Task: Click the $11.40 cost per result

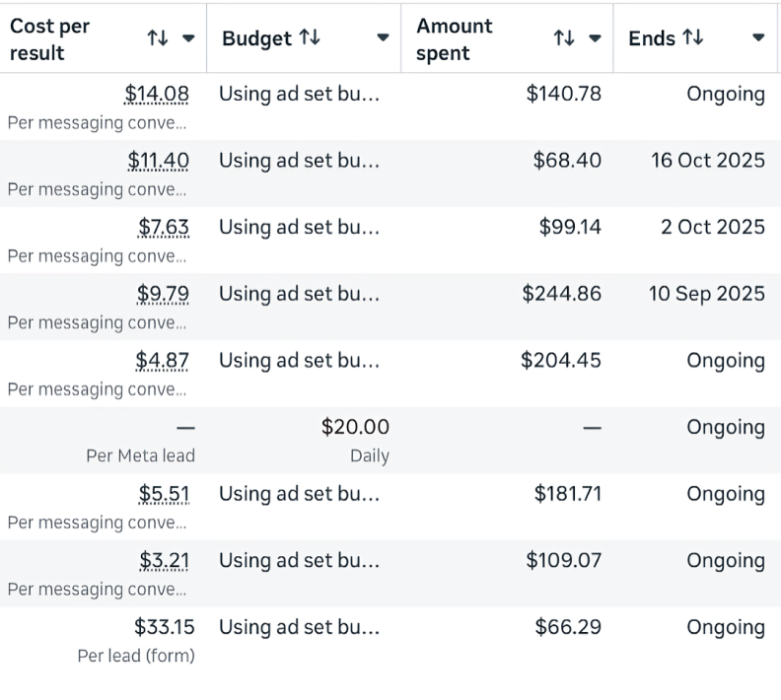Action: click(159, 161)
